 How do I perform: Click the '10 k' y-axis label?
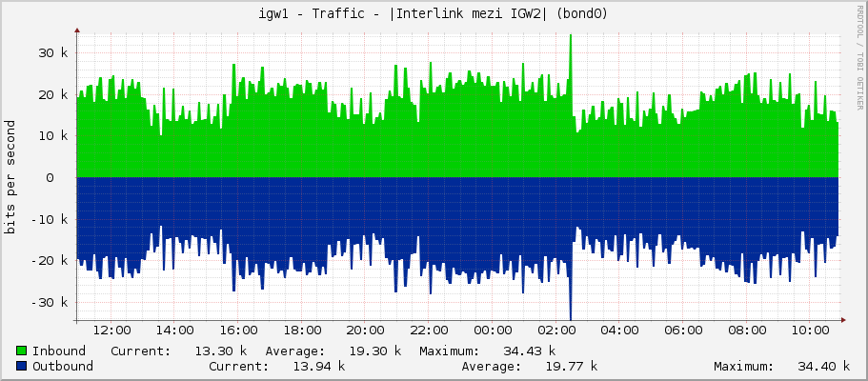point(53,136)
